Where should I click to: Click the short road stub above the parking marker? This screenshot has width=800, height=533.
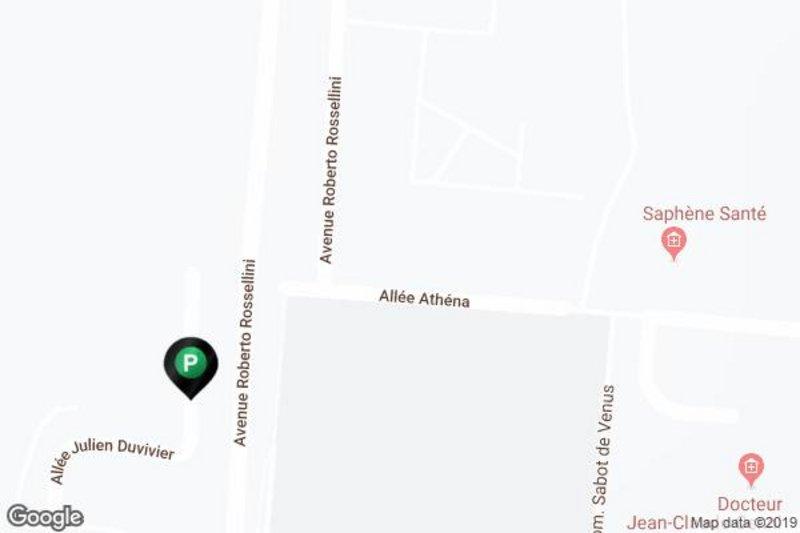tap(191, 301)
